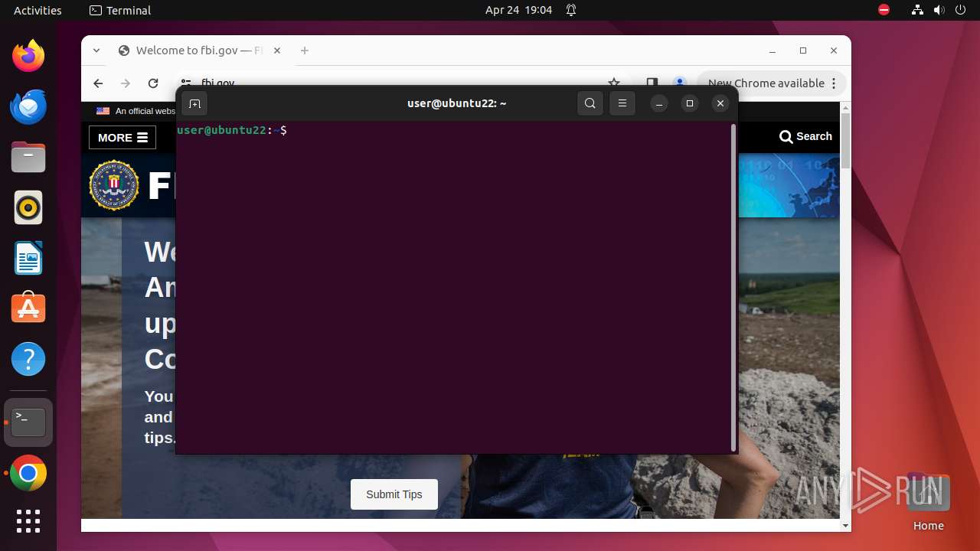
Task: Open the Terminal hamburger menu
Action: coord(622,103)
